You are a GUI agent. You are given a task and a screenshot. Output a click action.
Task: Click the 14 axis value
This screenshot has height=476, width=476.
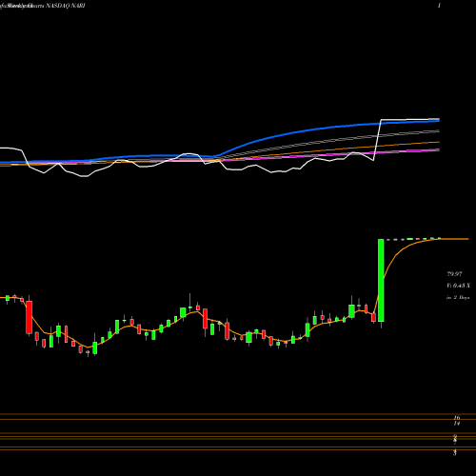(x=457, y=424)
